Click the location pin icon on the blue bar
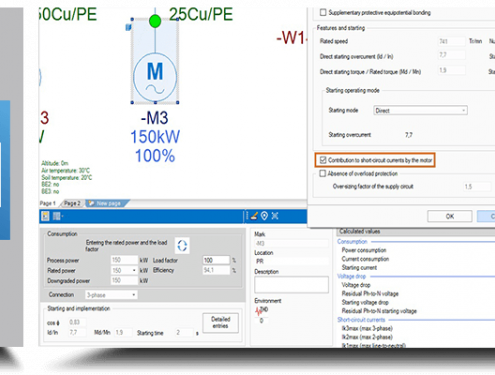Image resolution: width=495 pixels, height=375 pixels. (264, 216)
